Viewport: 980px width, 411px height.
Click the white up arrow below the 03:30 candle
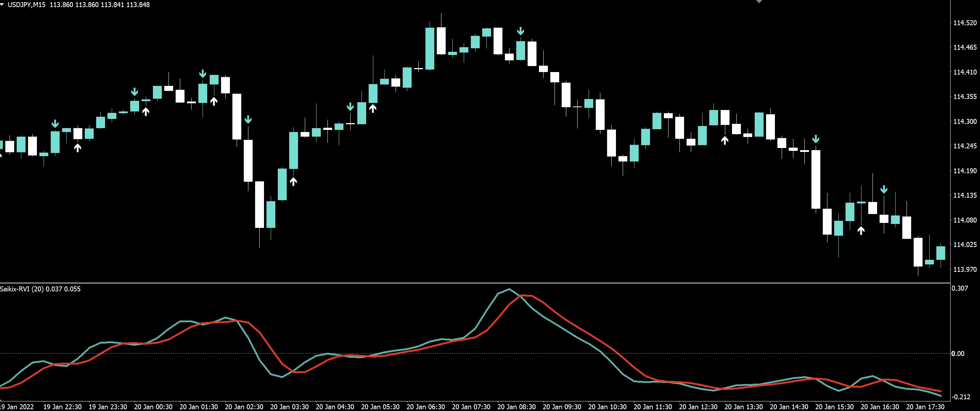(x=293, y=181)
